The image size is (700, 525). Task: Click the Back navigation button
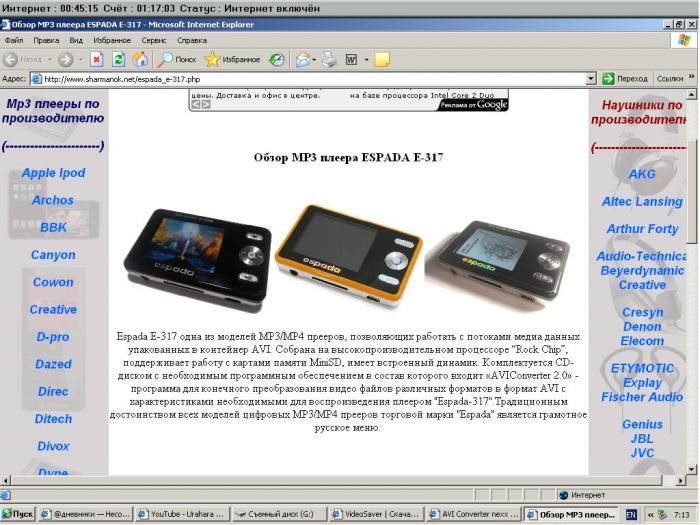click(x=22, y=59)
